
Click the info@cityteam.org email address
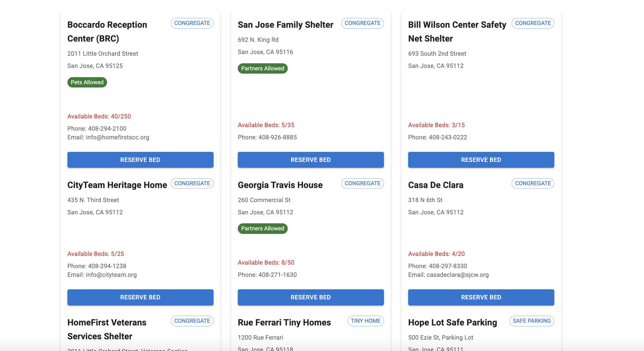click(x=111, y=275)
